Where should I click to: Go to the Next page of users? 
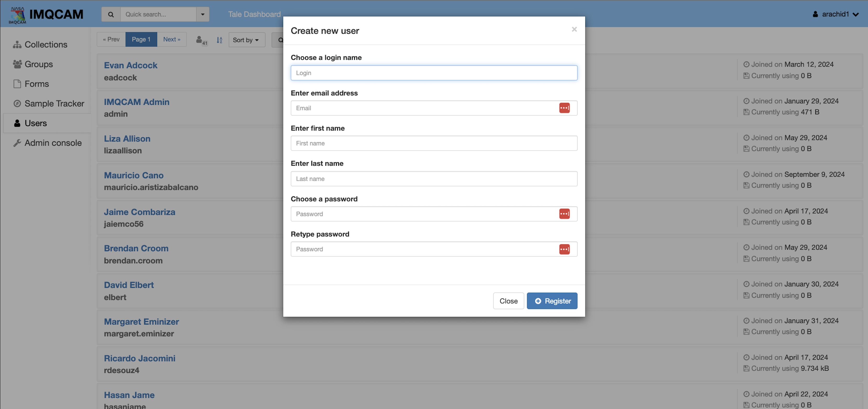click(x=171, y=39)
